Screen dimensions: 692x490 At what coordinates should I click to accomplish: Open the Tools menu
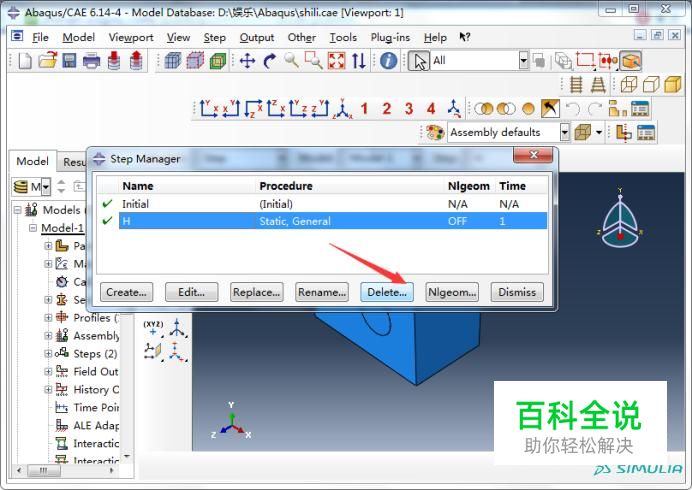pyautogui.click(x=343, y=38)
